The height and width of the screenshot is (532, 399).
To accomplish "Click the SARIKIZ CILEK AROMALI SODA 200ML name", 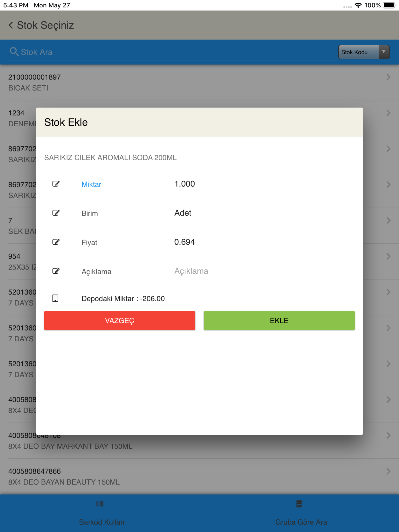I will pos(110,158).
